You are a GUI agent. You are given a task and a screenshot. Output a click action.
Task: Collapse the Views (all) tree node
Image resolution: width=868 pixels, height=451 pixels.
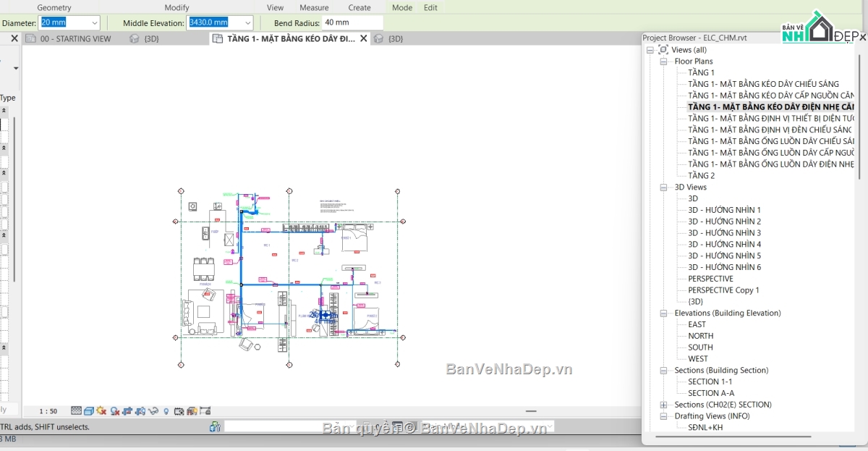point(650,50)
